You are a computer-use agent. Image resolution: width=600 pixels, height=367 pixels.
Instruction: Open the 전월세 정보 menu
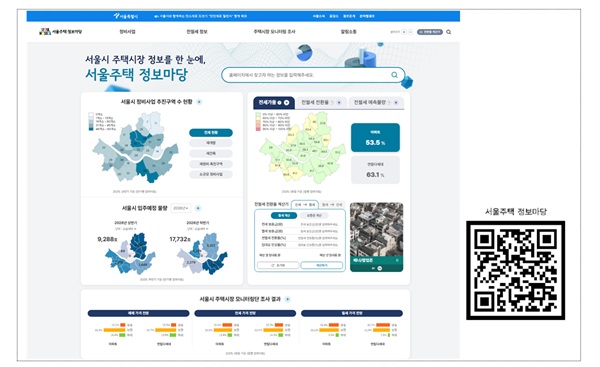197,32
